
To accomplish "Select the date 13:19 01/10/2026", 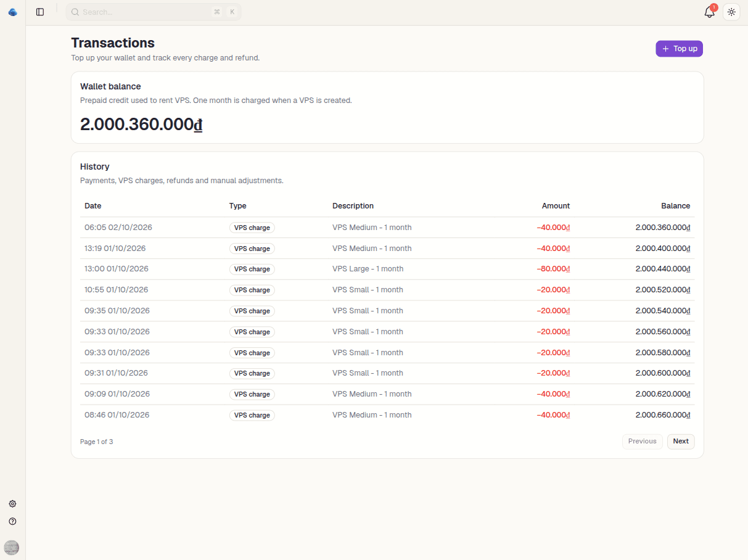I will pyautogui.click(x=115, y=249).
